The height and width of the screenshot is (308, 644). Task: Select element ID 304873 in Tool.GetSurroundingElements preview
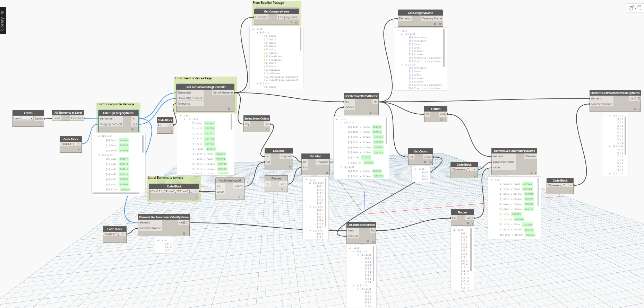211,149
